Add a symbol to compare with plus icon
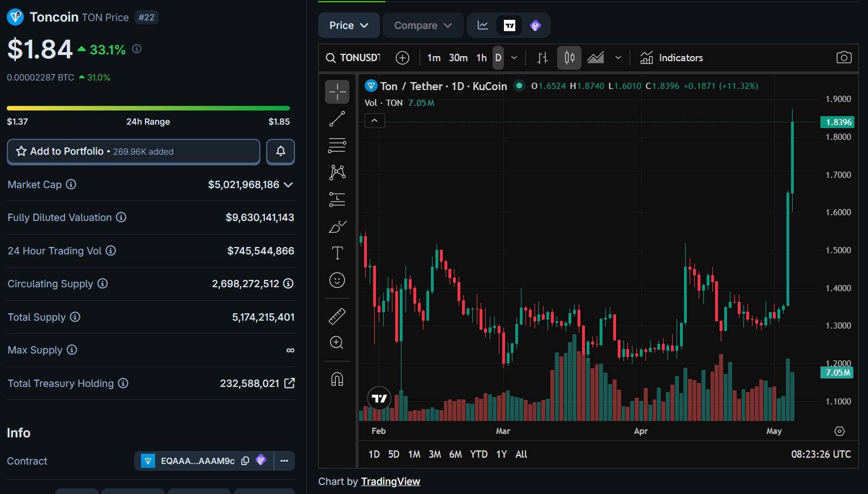 [x=403, y=58]
